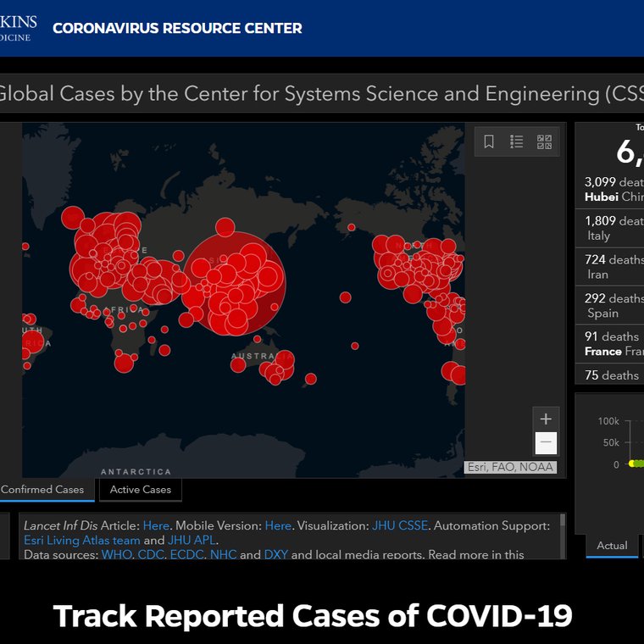Open the DXY data source link
The image size is (644, 644).
tap(276, 554)
